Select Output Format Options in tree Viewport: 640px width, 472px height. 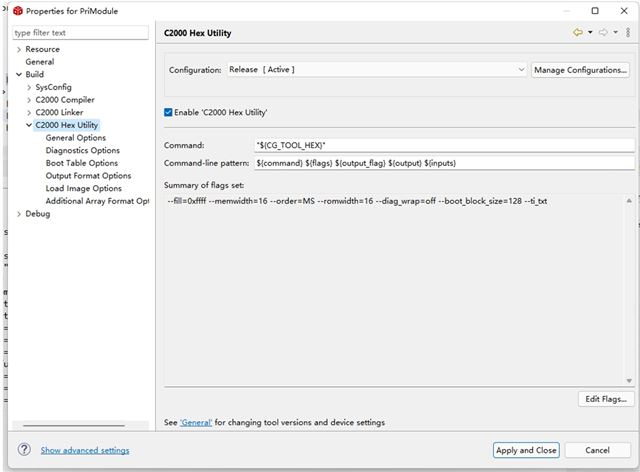(88, 176)
